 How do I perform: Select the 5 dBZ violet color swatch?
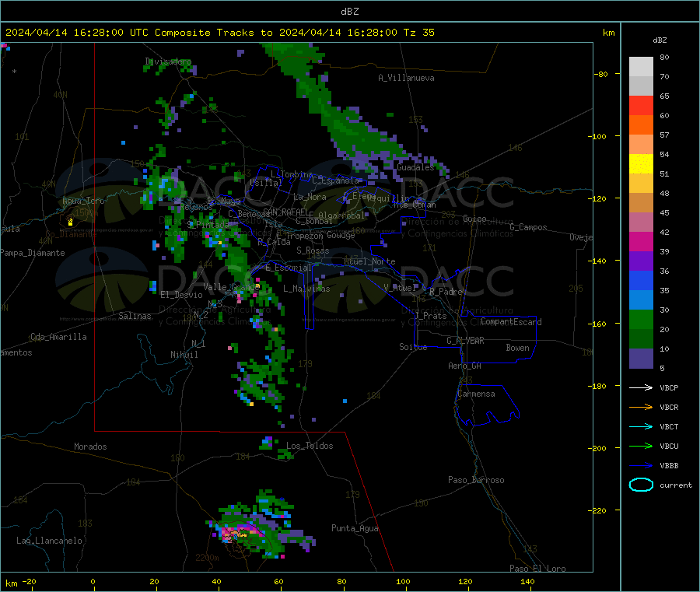[x=641, y=359]
